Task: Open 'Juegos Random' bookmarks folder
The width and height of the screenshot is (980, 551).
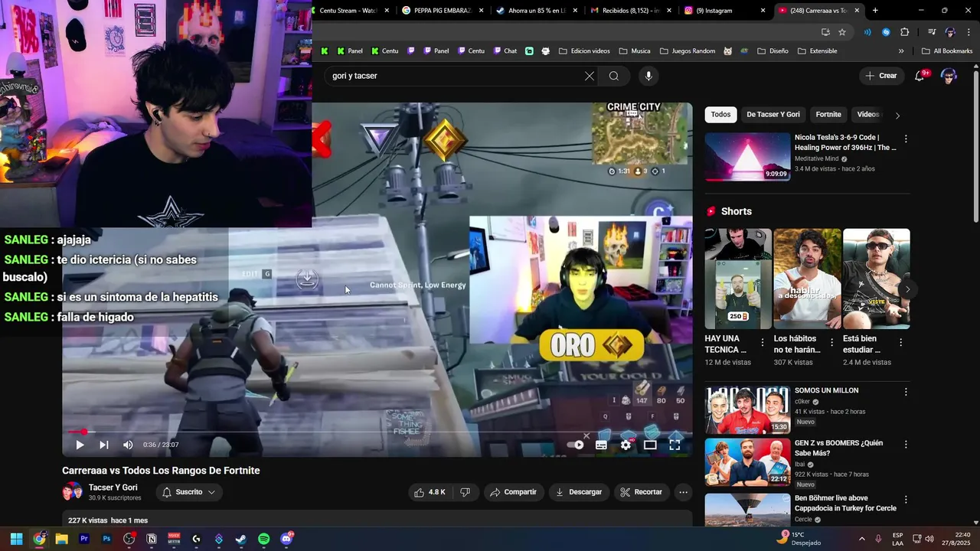Action: pos(687,51)
